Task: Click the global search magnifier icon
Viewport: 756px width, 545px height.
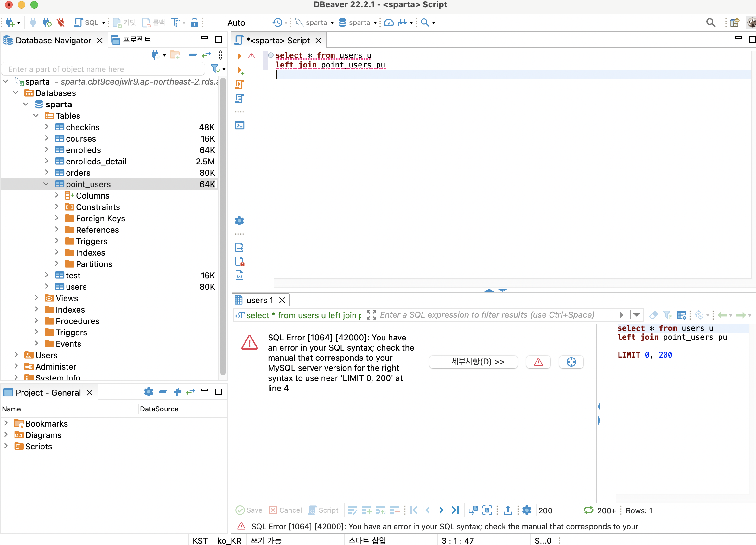Action: [x=710, y=23]
